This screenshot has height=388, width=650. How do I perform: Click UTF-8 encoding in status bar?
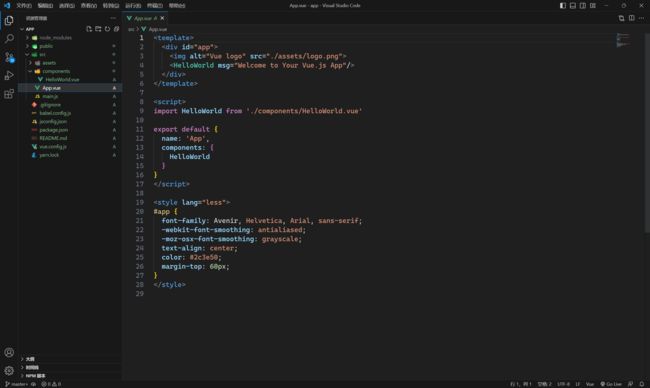pos(563,384)
